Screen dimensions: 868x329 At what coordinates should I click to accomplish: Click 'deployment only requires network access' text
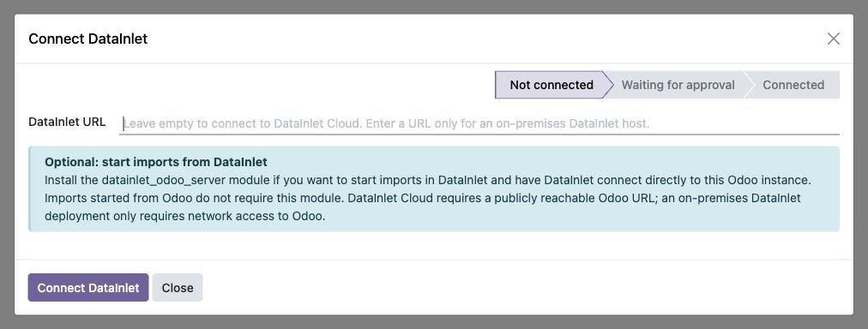[185, 216]
